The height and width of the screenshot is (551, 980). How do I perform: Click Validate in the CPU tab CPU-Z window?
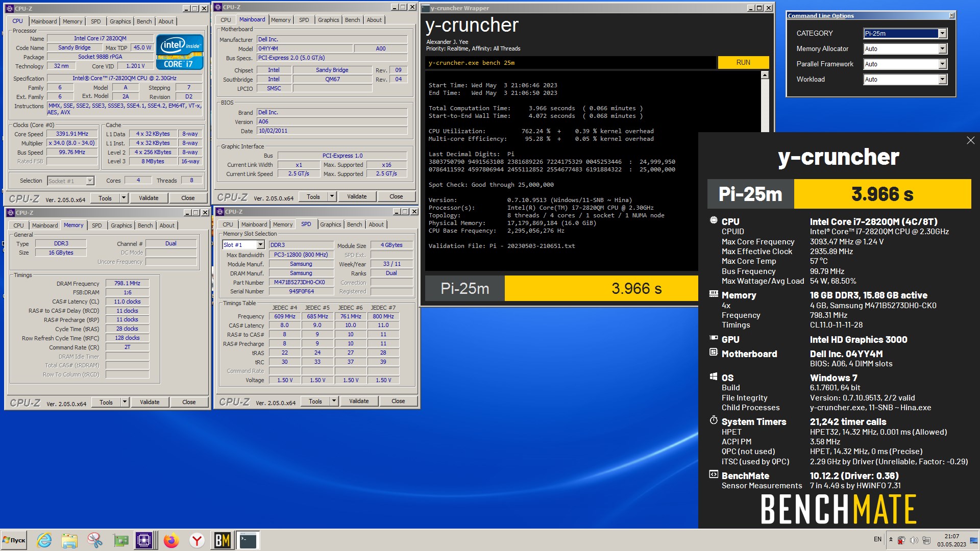tap(149, 198)
